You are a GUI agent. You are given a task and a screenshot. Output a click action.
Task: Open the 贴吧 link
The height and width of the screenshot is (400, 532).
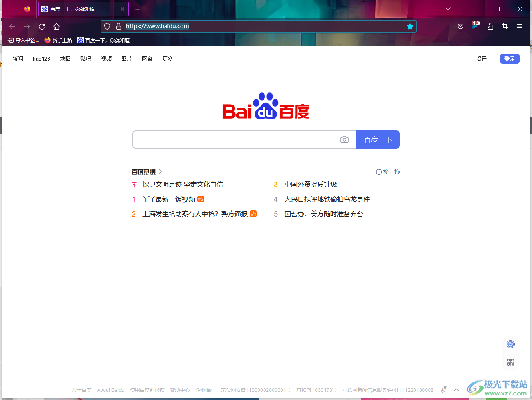point(86,59)
